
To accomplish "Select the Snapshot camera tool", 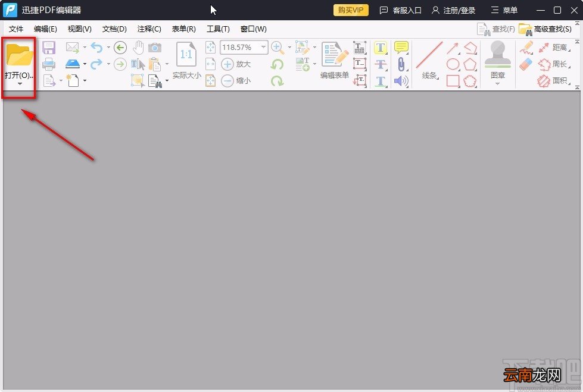I will [x=155, y=48].
